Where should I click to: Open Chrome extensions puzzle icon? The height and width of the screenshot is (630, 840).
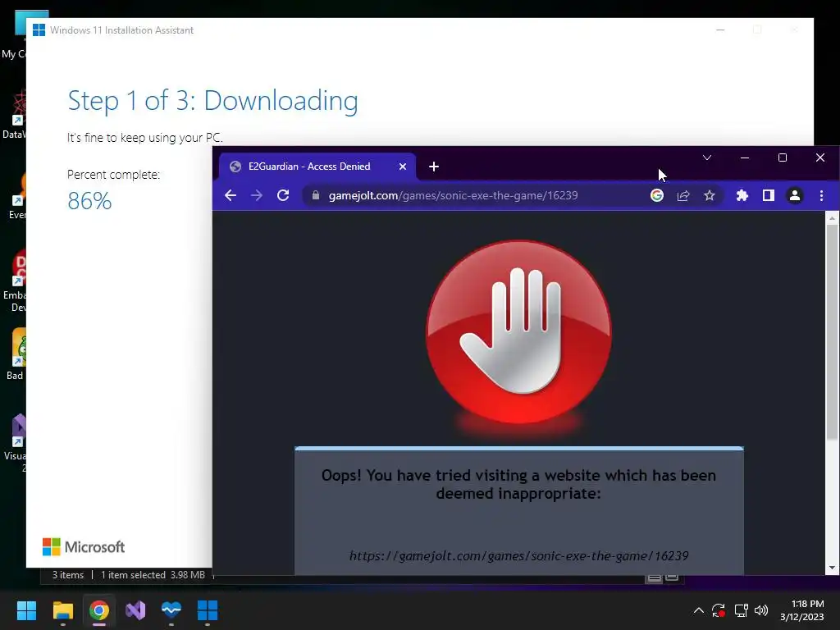point(742,195)
